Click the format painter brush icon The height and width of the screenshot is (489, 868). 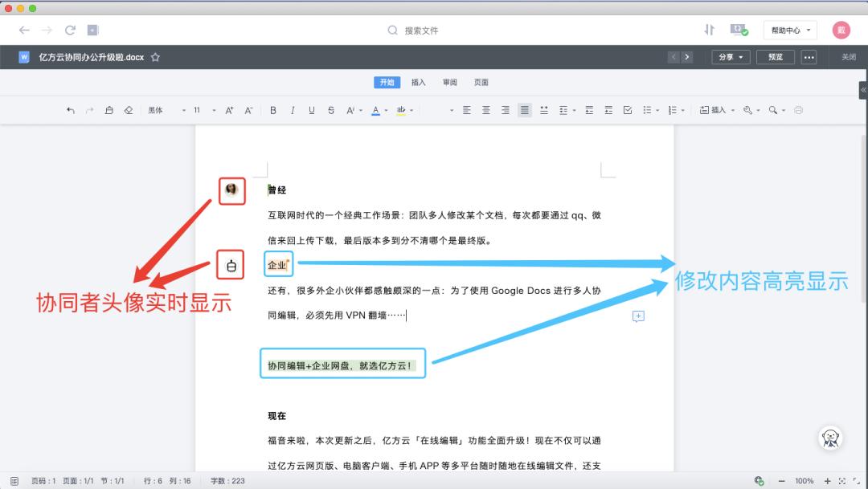tap(108, 110)
